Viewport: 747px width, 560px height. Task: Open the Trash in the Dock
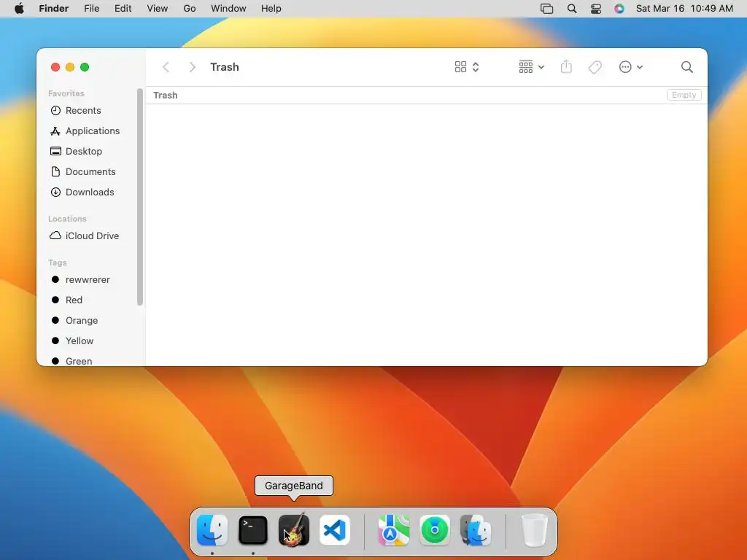pos(535,530)
